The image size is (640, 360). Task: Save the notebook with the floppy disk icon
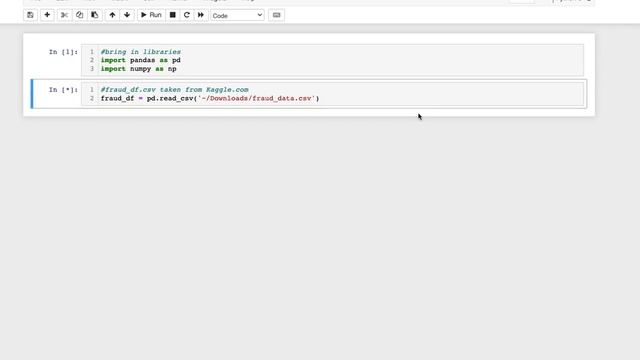tap(30, 15)
